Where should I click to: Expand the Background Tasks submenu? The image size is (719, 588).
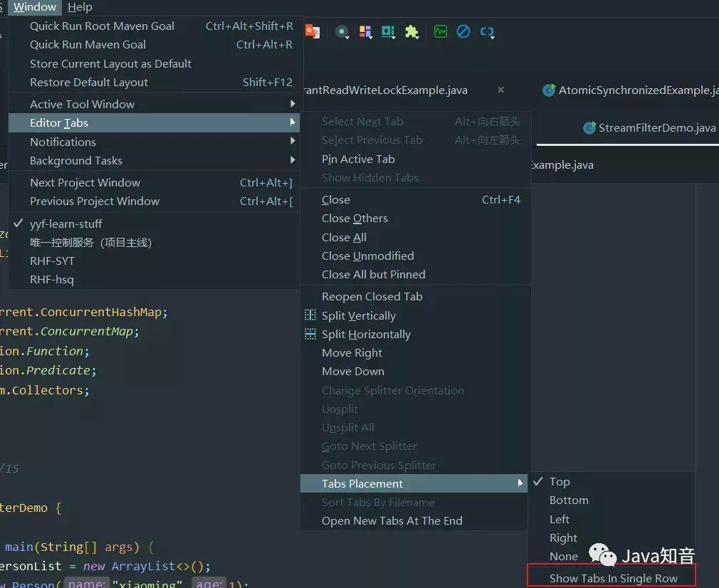(x=293, y=160)
